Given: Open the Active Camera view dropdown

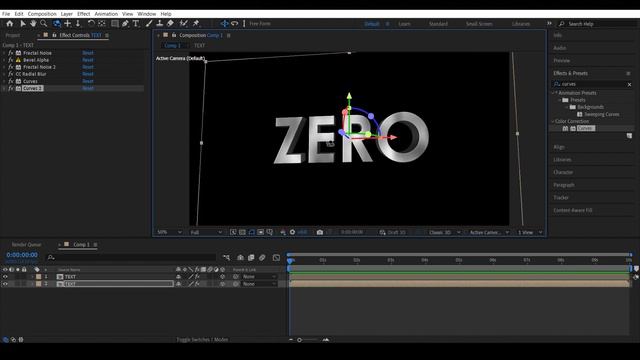Looking at the screenshot, I should coord(489,232).
